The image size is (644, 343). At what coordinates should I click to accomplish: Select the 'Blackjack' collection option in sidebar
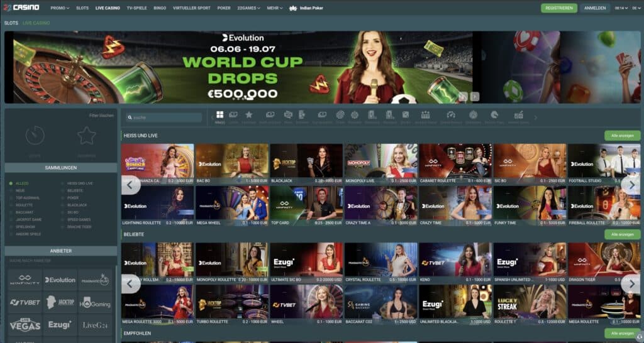pyautogui.click(x=74, y=205)
